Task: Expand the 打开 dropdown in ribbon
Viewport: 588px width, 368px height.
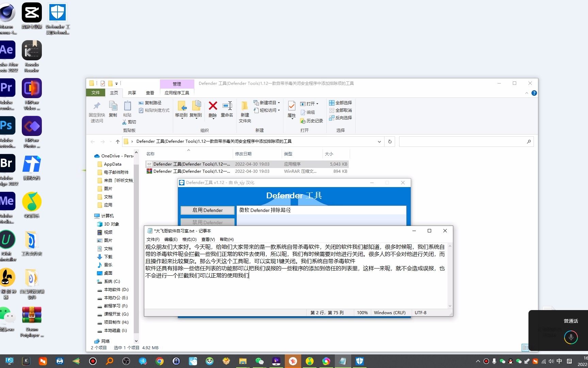Action: pos(317,104)
